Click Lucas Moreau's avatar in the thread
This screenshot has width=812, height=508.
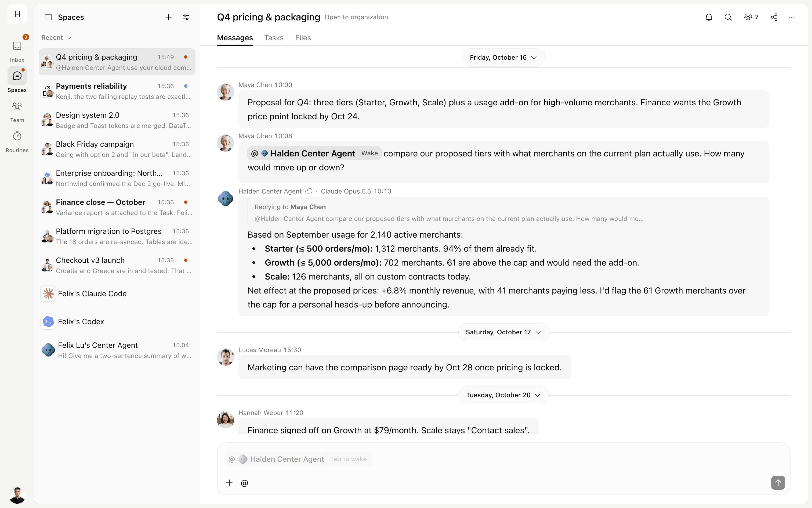coord(226,357)
